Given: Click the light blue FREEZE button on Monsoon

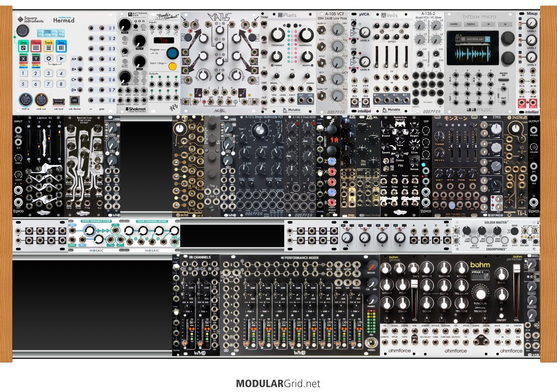Looking at the screenshot, I should tap(452, 205).
